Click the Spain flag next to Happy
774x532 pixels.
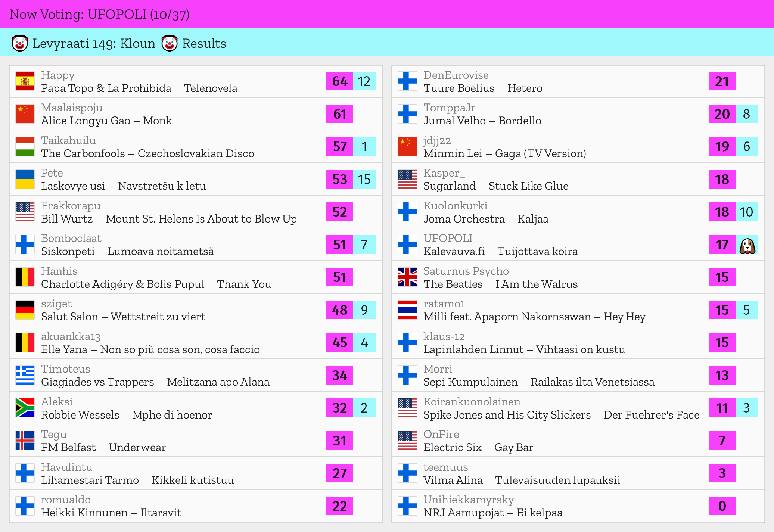tap(25, 81)
